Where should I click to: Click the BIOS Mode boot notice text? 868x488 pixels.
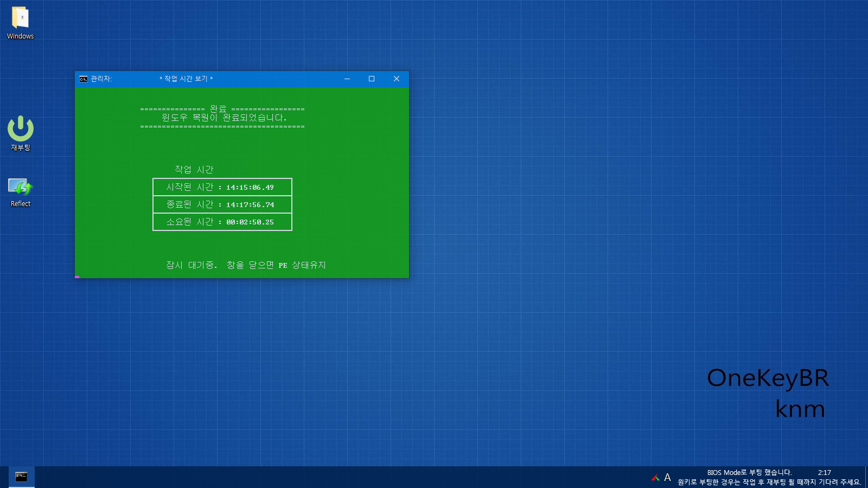tap(749, 473)
